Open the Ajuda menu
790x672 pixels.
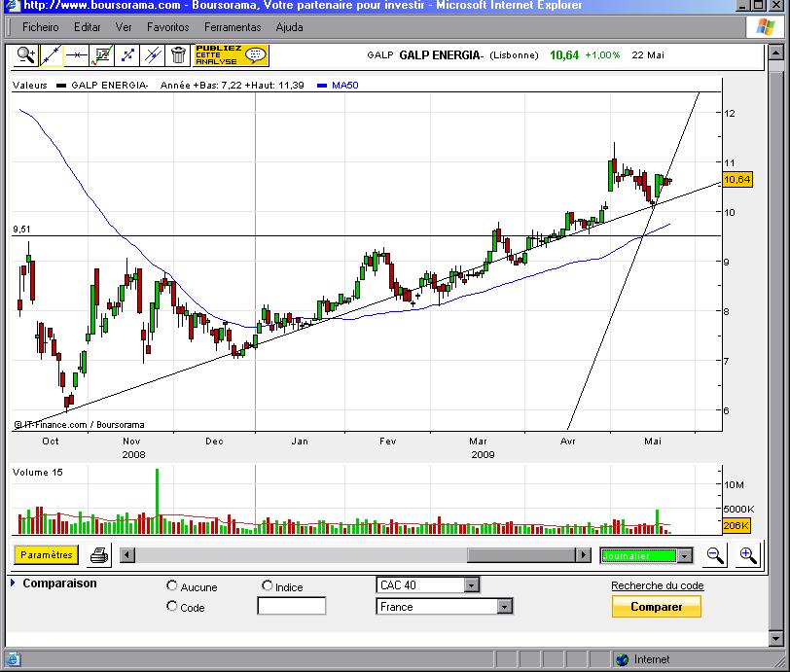[x=289, y=27]
